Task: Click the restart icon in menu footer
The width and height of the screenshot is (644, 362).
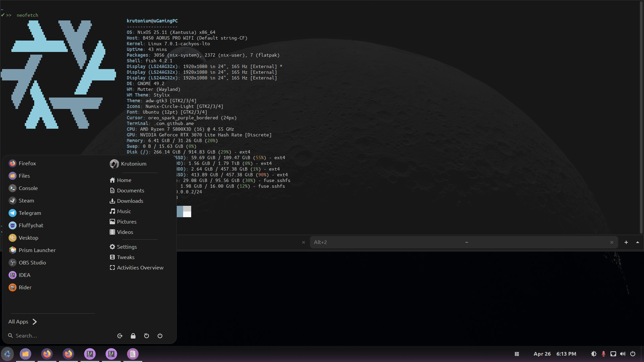Action: coord(147,336)
